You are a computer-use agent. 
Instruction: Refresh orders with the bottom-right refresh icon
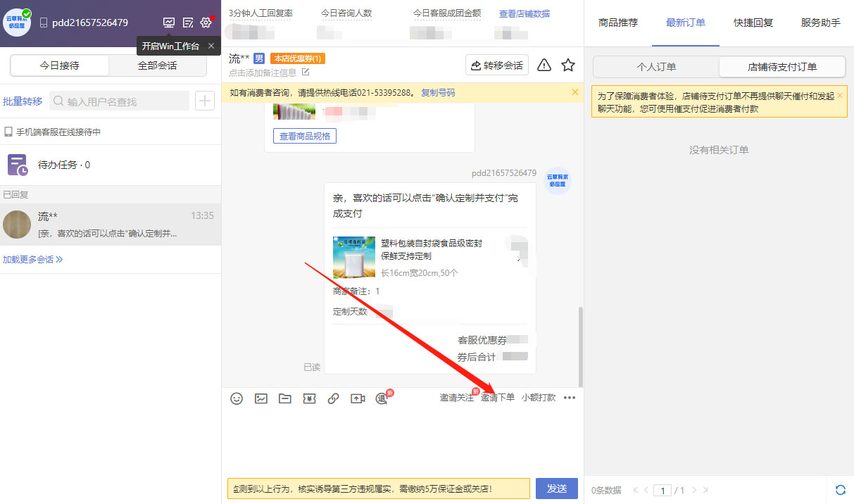coord(839,489)
